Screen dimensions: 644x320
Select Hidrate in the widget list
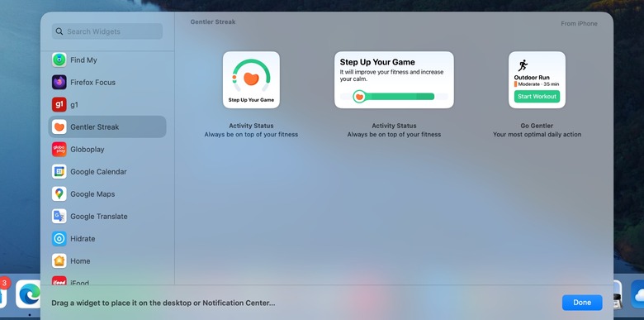tap(83, 239)
